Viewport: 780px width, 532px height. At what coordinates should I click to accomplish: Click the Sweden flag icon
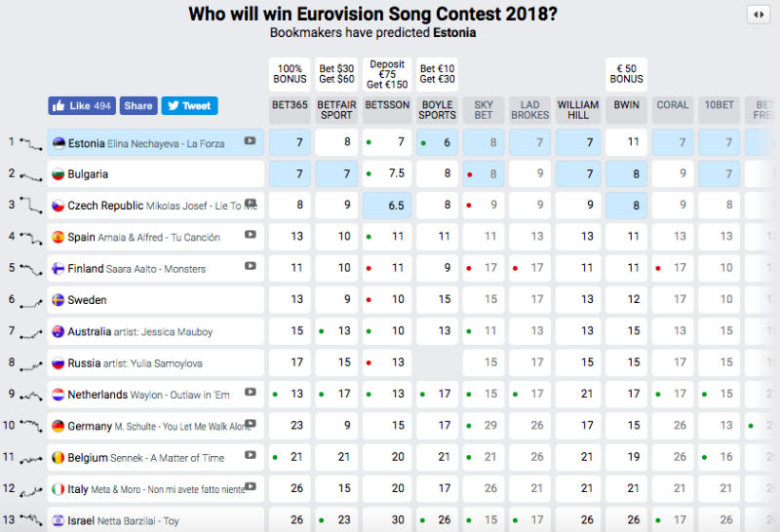point(58,300)
